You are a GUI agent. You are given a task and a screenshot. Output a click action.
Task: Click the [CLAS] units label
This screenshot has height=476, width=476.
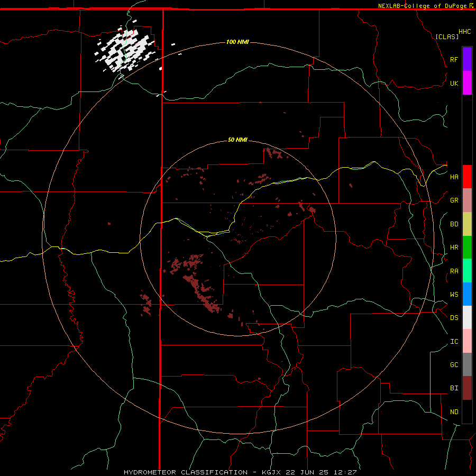tap(447, 37)
